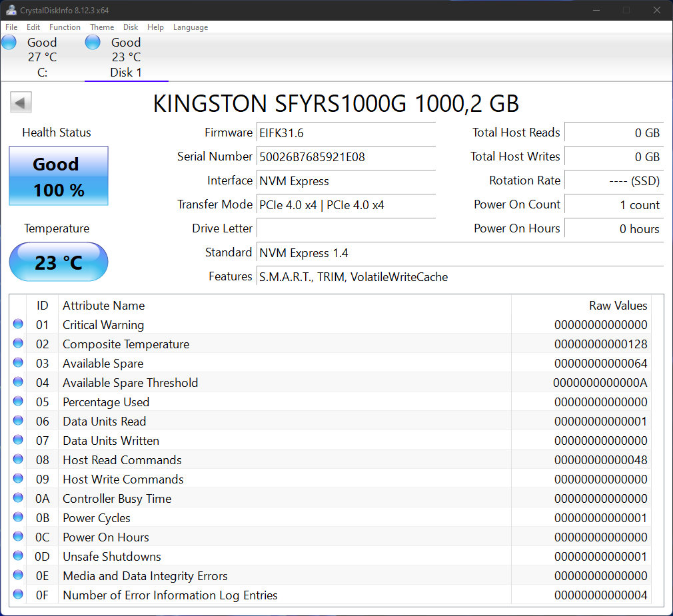Click the status orb for Power On Hours row
This screenshot has width=673, height=616.
point(18,536)
